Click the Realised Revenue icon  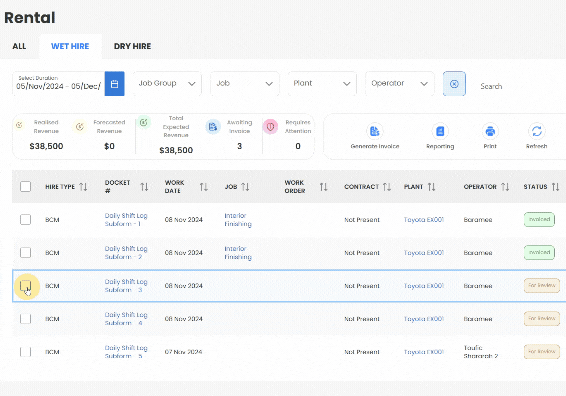coord(19,125)
